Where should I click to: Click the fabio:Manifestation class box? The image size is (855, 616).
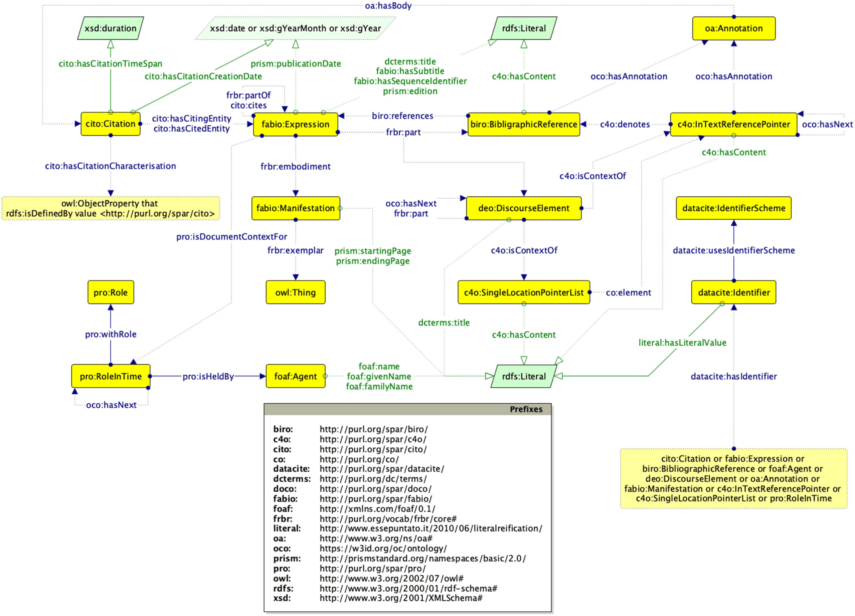tap(296, 208)
